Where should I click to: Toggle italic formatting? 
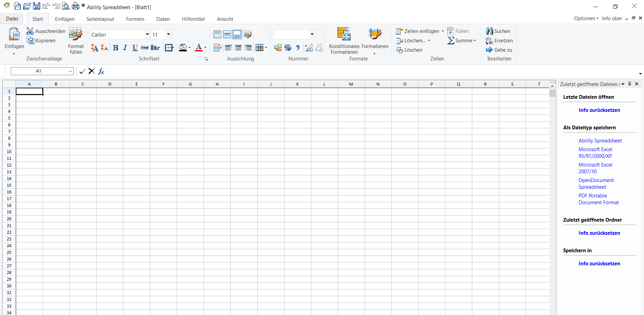click(125, 48)
